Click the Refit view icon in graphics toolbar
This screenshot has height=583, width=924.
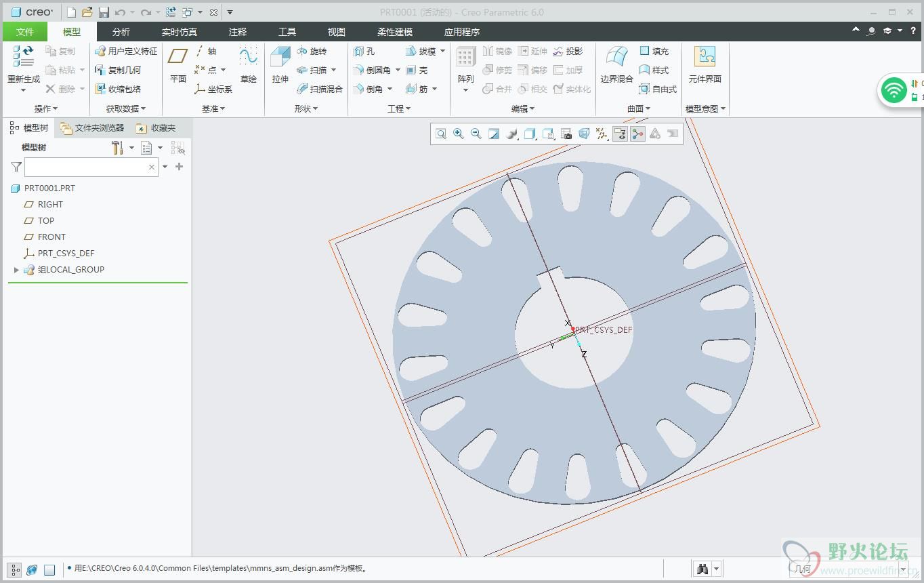coord(441,134)
